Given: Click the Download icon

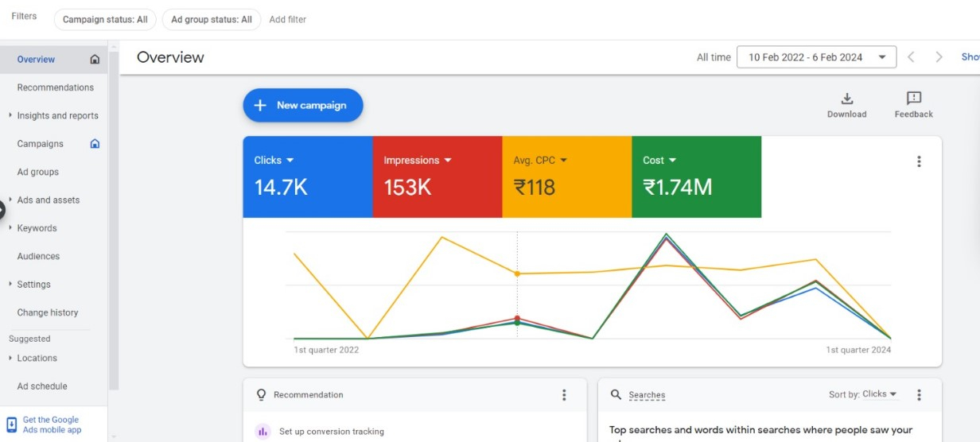Looking at the screenshot, I should (x=846, y=99).
